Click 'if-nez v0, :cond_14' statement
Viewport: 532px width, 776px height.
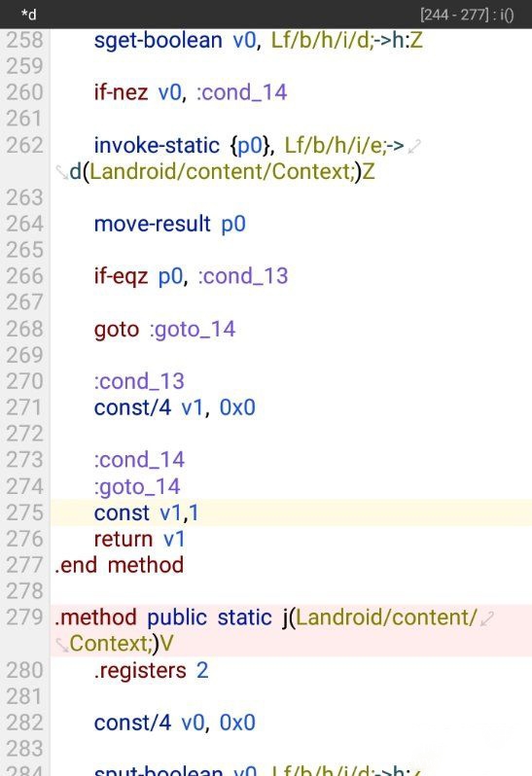coord(191,92)
